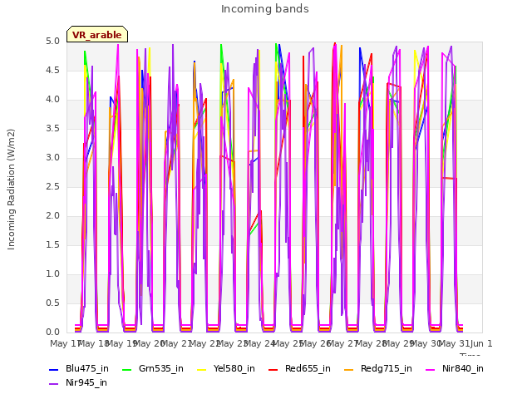The width and height of the screenshot is (532, 399).
Task: Click the Blu475_in legend label
Action: [87, 368]
